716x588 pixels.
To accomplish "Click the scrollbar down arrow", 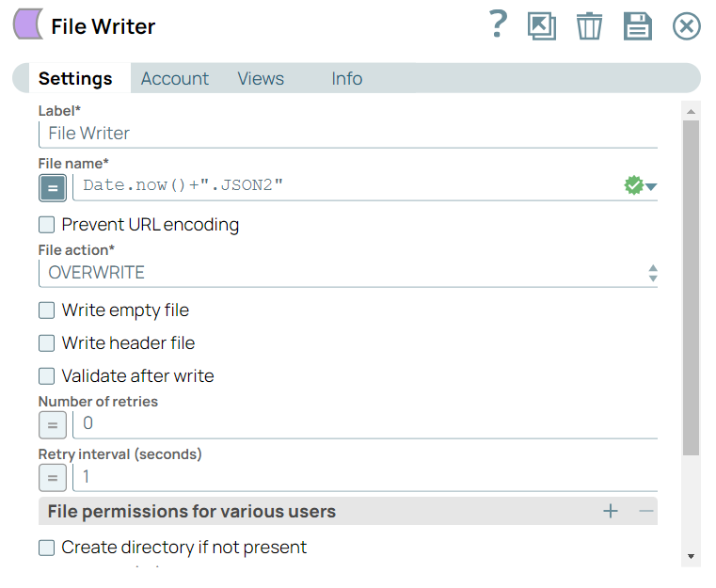I will pos(692,557).
